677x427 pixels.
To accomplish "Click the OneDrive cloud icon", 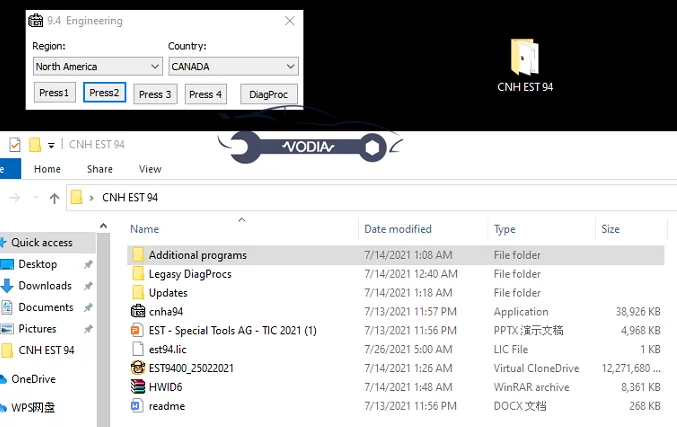I will tap(3, 379).
